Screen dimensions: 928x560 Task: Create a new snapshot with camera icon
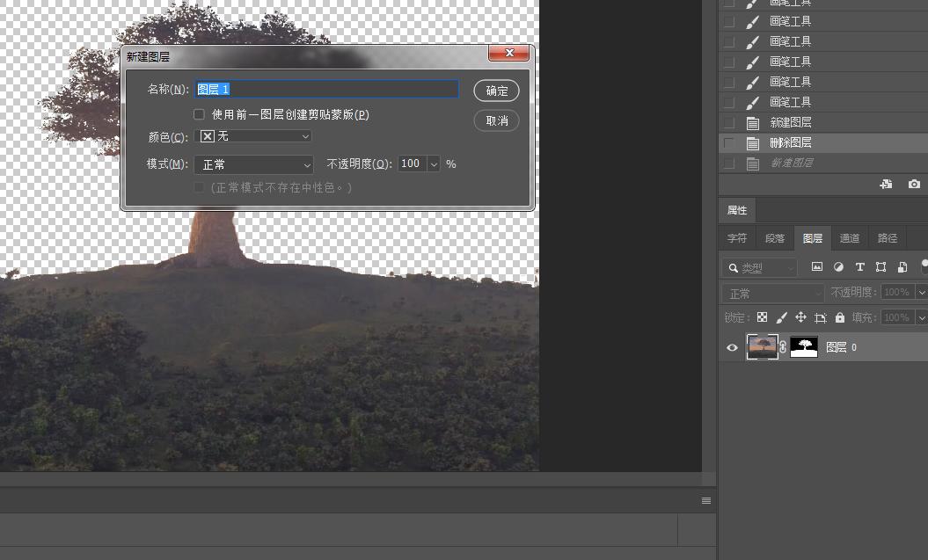coord(914,184)
